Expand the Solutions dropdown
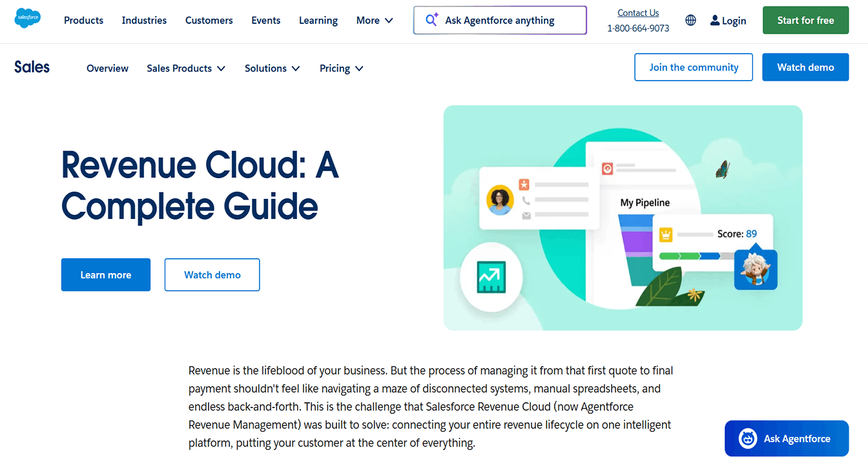This screenshot has width=868, height=470. 272,68
